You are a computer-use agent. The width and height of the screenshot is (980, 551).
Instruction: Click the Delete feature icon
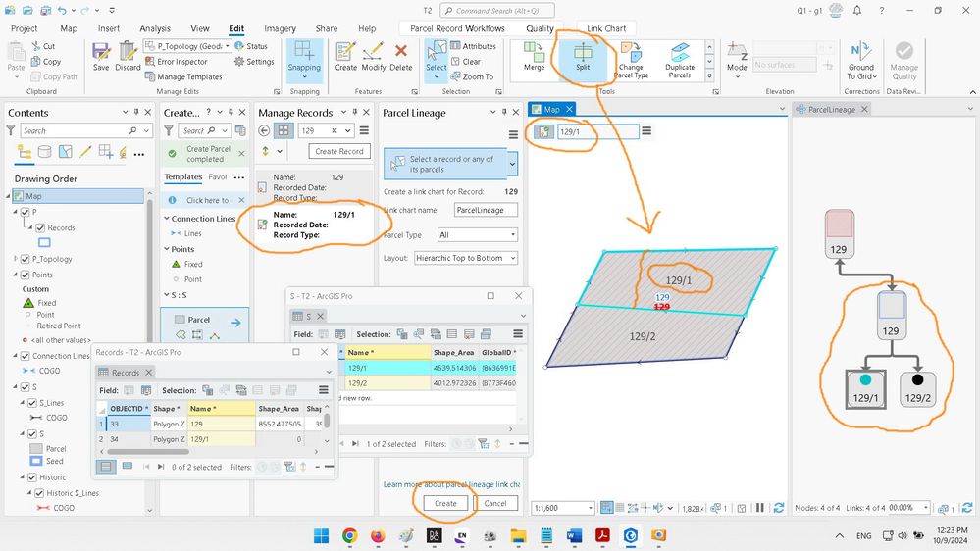pos(400,56)
